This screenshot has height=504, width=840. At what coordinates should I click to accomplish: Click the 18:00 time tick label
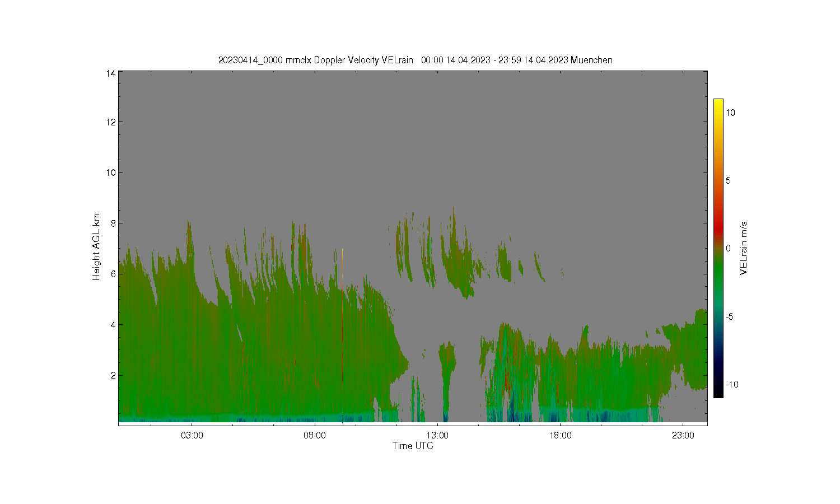tap(560, 436)
